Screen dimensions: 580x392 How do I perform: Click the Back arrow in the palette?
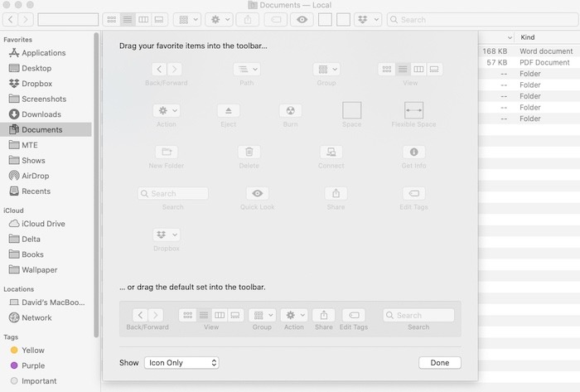coord(159,69)
